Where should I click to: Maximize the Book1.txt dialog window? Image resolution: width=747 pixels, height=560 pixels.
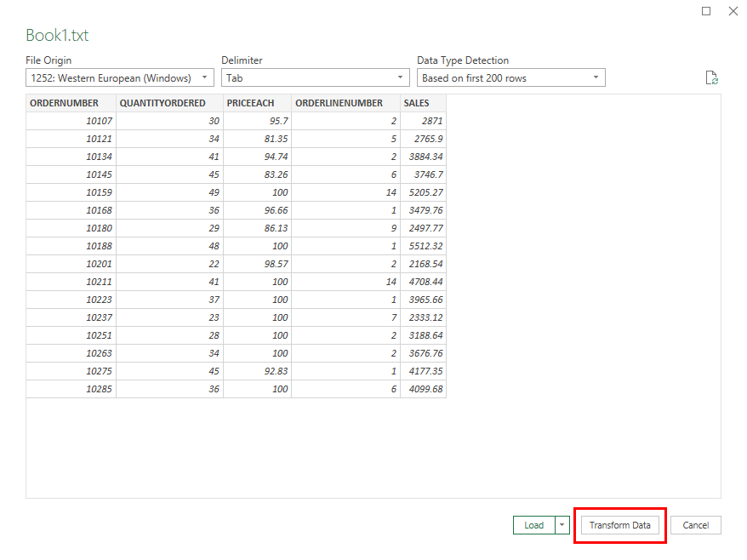pyautogui.click(x=706, y=11)
